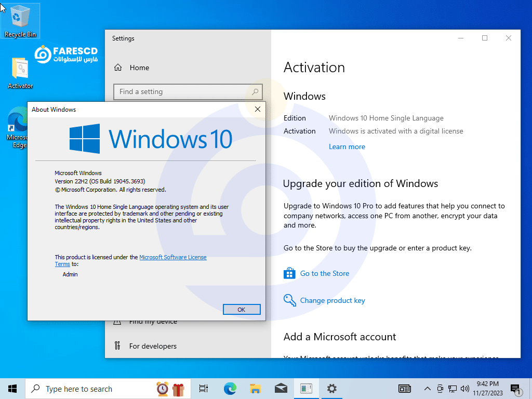532x399 pixels.
Task: Go to Home in Settings sidebar
Action: (139, 68)
